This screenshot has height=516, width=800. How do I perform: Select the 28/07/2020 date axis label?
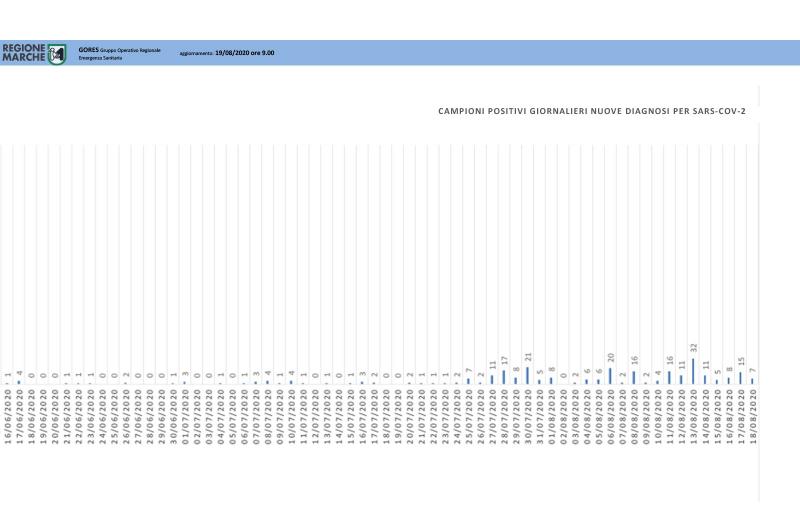tap(504, 415)
